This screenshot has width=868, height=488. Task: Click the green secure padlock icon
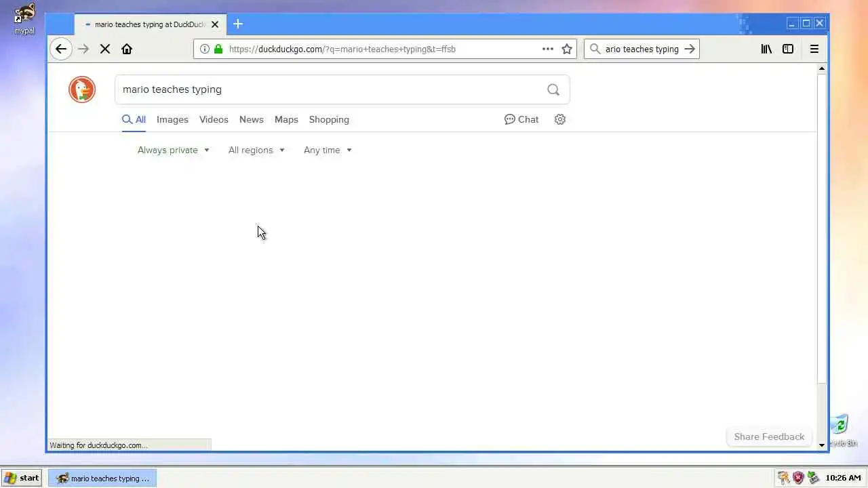pos(218,49)
